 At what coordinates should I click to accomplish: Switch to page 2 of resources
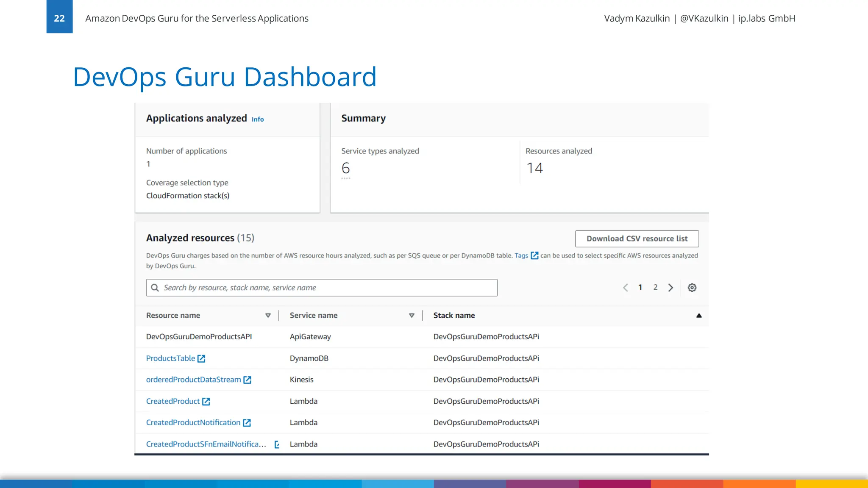[x=655, y=287]
